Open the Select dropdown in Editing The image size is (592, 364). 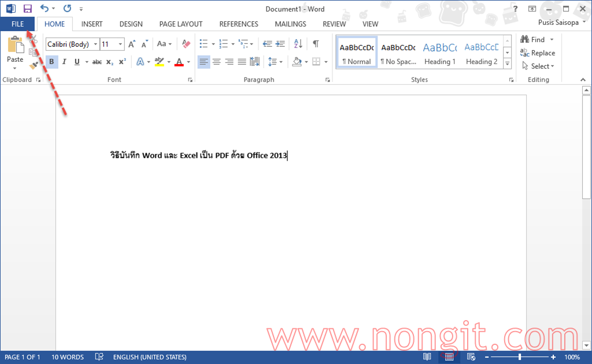tap(538, 66)
